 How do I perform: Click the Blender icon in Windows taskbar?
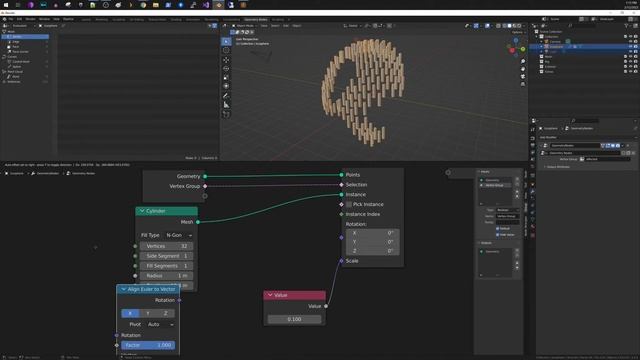click(219, 5)
